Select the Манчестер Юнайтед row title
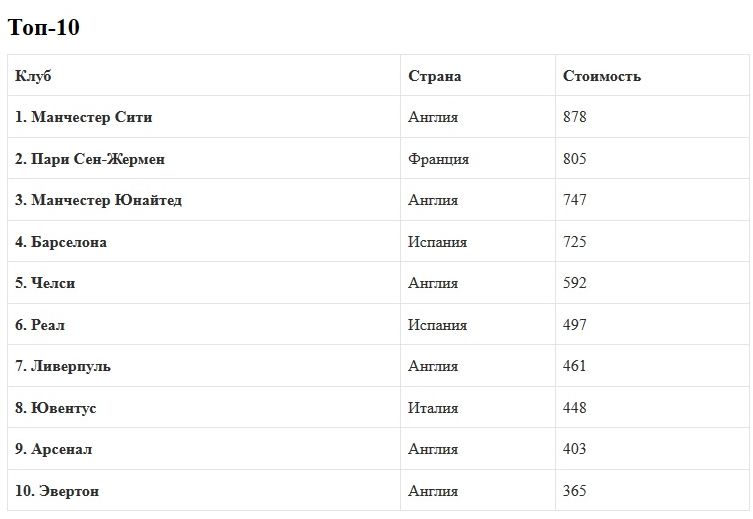The height and width of the screenshot is (519, 753). tap(98, 200)
